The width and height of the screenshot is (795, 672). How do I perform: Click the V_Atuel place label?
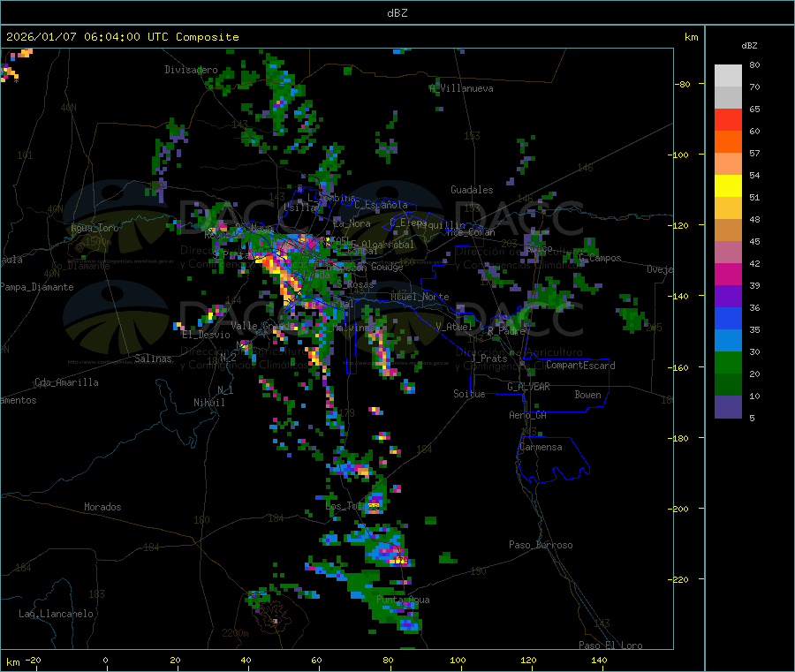(454, 327)
